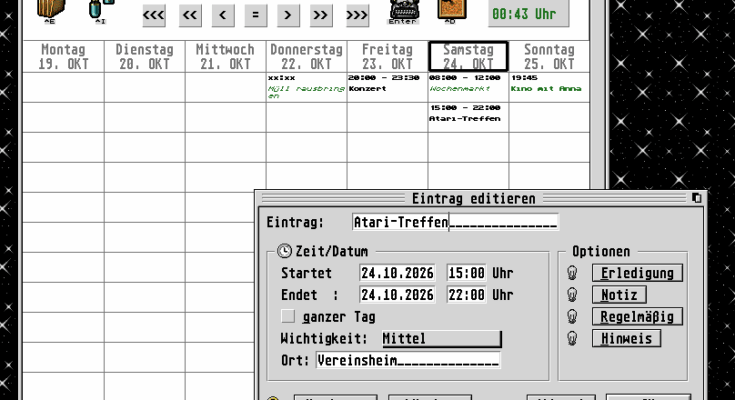
Task: Click the Regelmäßig option button
Action: 637,317
